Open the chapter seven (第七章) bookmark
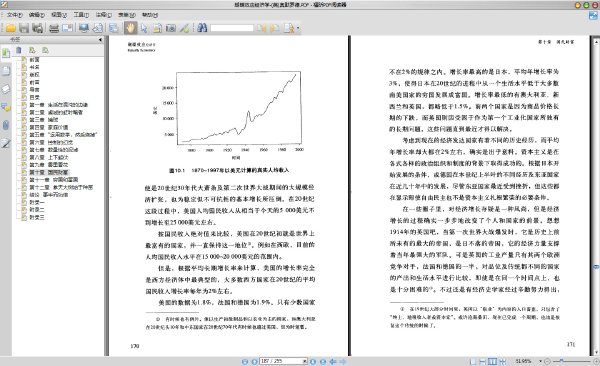This screenshot has height=366, width=600. coord(54,150)
